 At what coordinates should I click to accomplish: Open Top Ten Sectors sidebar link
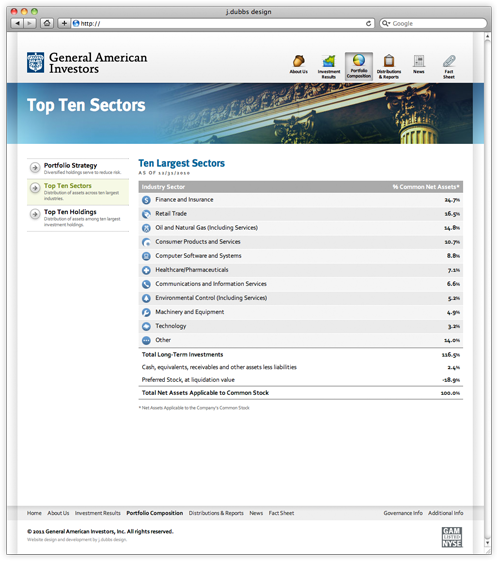(68, 186)
